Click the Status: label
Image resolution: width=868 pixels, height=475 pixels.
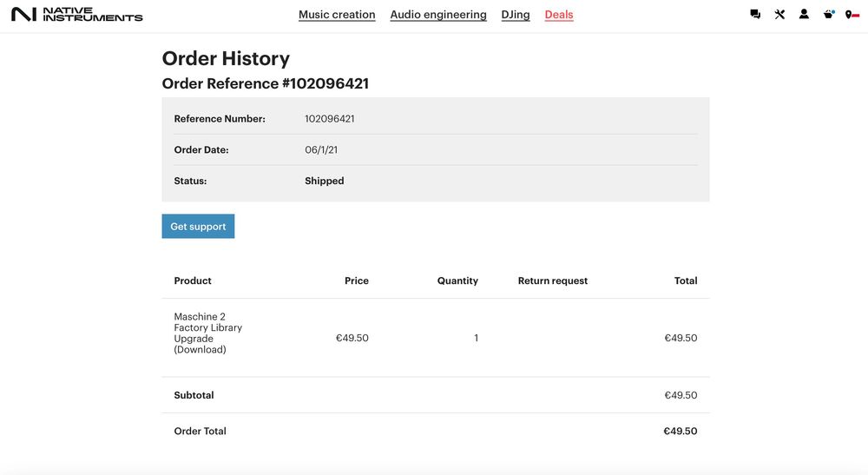coord(190,181)
